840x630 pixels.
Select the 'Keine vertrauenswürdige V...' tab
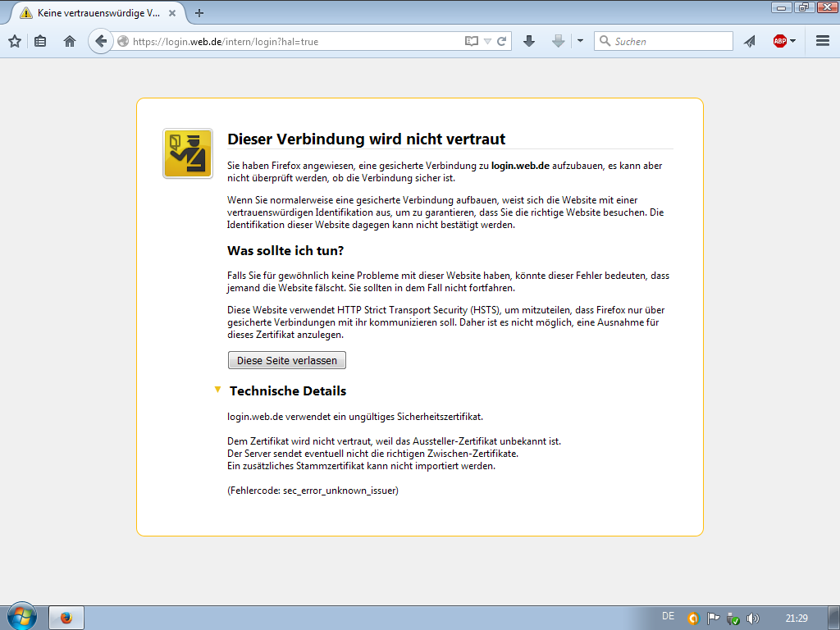[x=98, y=13]
